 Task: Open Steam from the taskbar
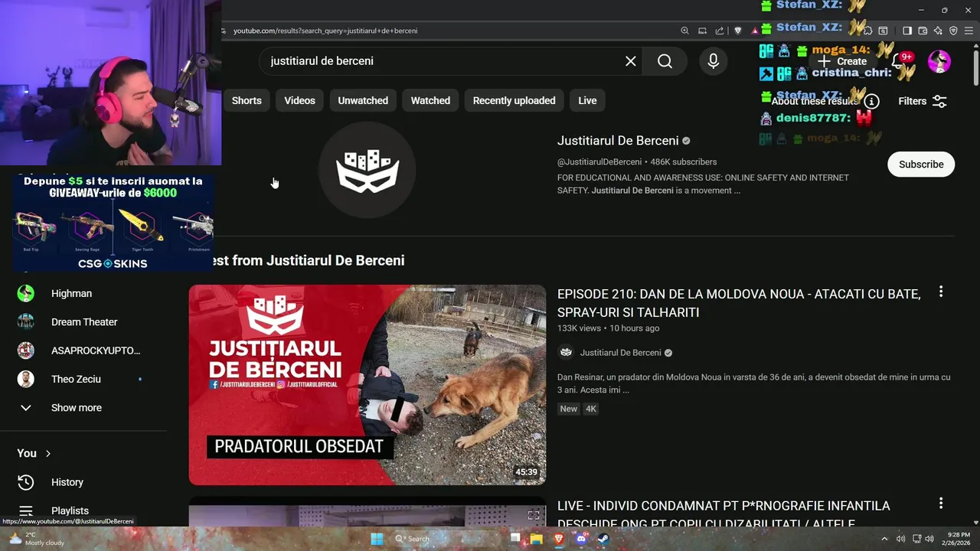coord(603,539)
